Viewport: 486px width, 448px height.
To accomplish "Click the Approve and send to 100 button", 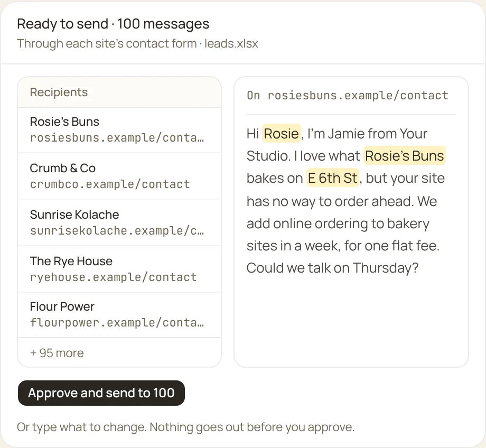I will pos(101,393).
